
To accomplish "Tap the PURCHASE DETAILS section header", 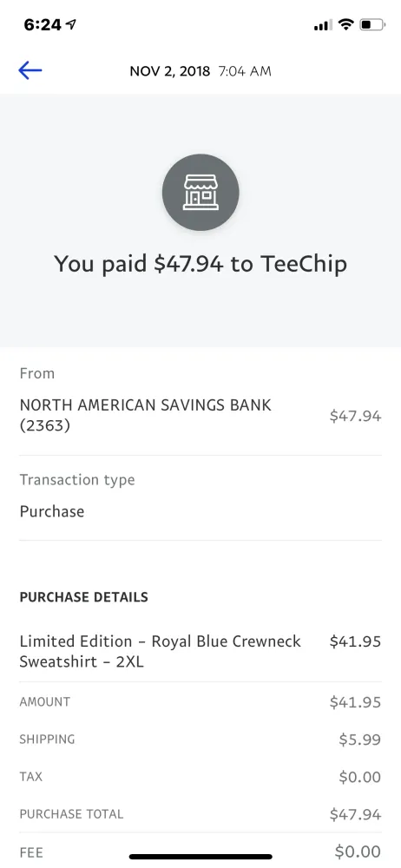I will (x=83, y=597).
